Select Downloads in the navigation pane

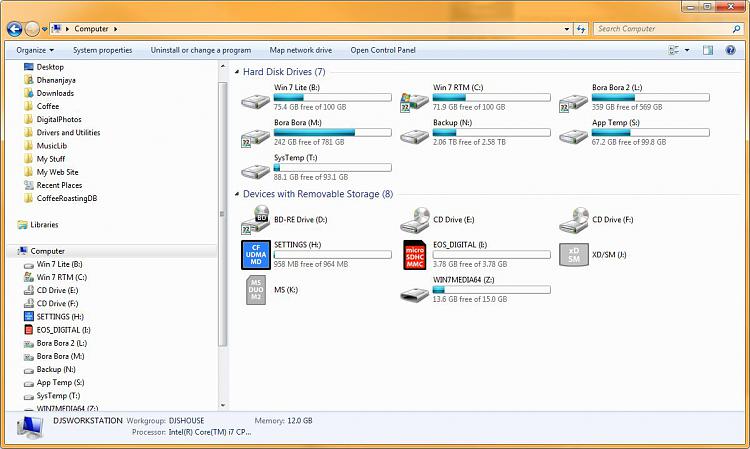point(55,93)
